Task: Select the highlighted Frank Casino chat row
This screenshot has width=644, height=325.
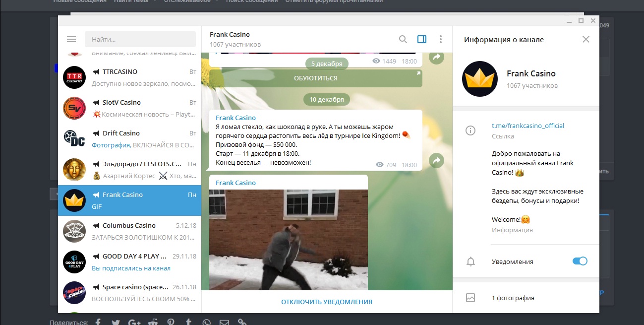Action: (x=130, y=200)
